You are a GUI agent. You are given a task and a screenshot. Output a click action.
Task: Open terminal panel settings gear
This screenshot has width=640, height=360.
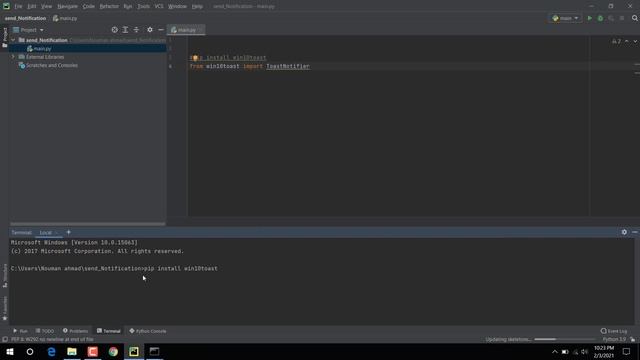pyautogui.click(x=624, y=232)
